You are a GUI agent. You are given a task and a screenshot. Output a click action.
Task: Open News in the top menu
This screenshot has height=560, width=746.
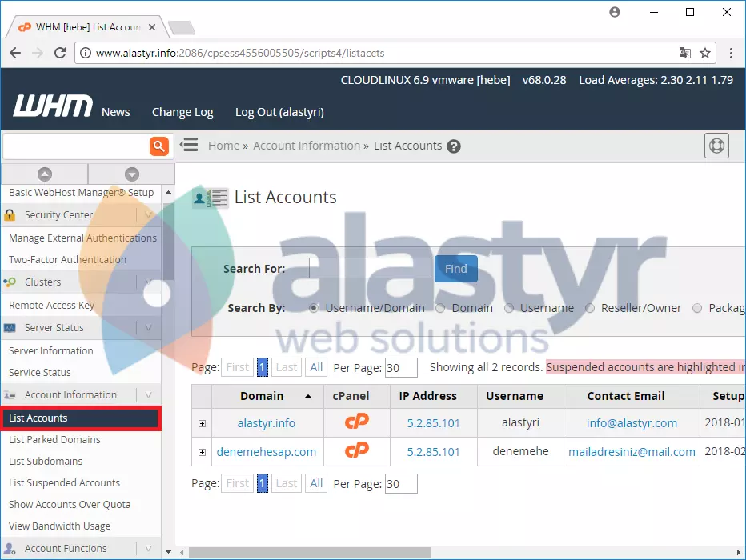[x=115, y=112]
